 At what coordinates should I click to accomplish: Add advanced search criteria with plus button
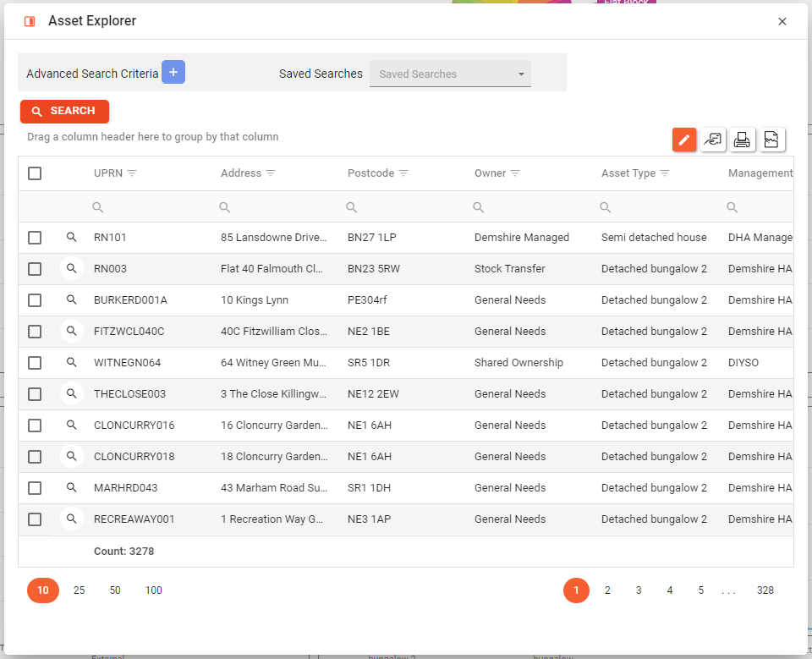[x=173, y=73]
